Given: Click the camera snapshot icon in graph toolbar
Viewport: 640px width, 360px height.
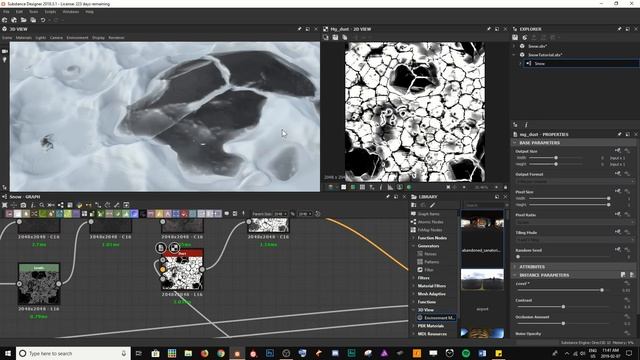Looking at the screenshot, I should click(23, 205).
